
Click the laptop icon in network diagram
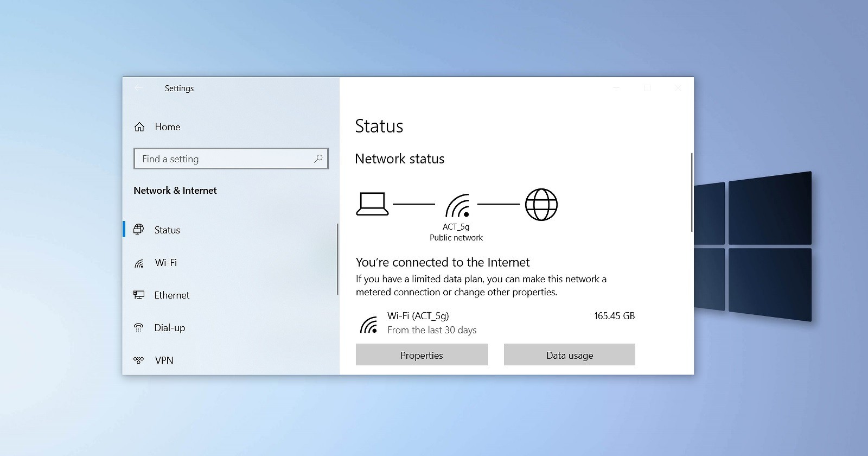372,204
